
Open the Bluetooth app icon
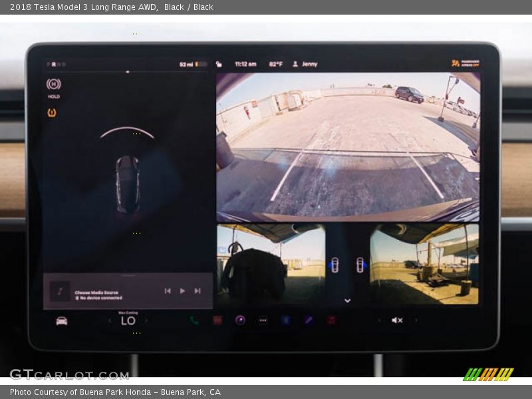click(x=285, y=321)
